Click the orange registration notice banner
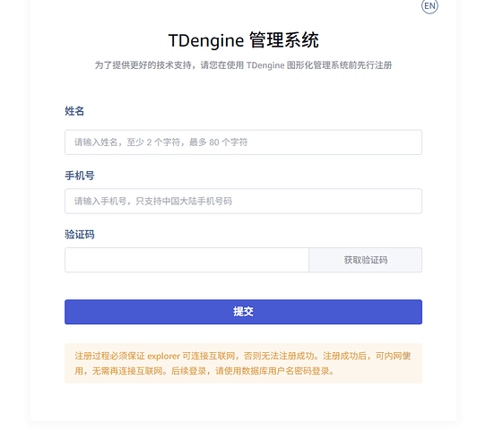 (243, 364)
